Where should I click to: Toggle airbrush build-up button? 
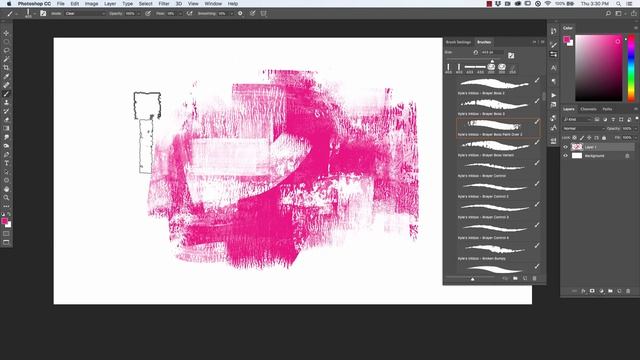point(189,13)
